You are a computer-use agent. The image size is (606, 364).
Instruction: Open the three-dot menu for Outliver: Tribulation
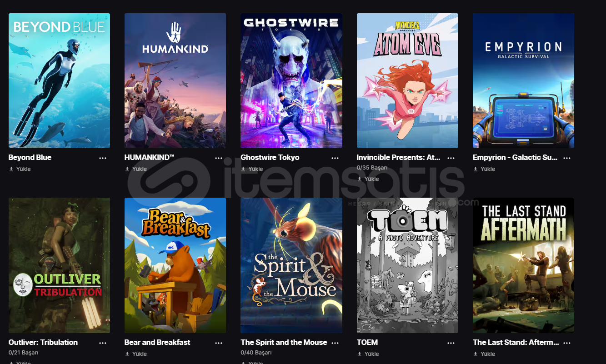point(103,343)
